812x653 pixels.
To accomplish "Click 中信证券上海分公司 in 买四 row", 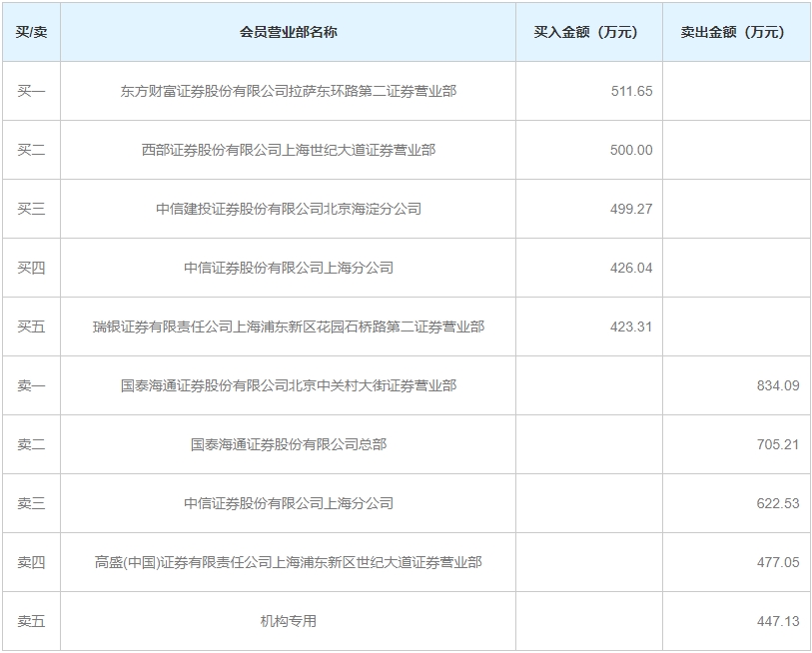I will pos(289,268).
